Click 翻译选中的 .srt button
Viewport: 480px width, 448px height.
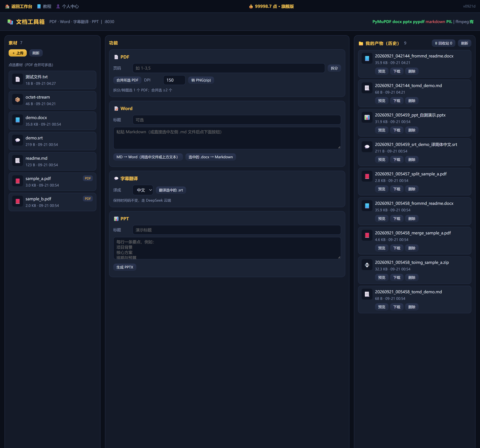(171, 190)
